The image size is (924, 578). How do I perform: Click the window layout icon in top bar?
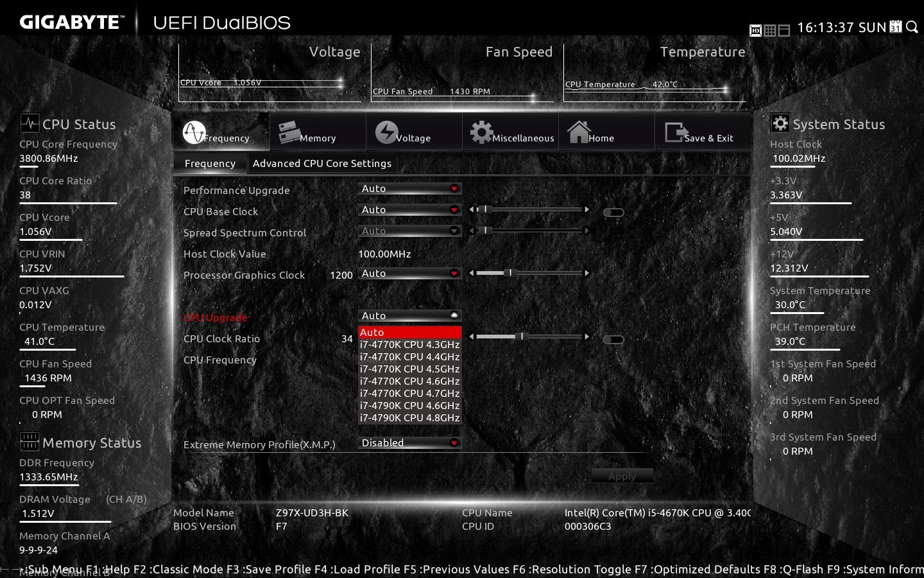click(x=783, y=30)
